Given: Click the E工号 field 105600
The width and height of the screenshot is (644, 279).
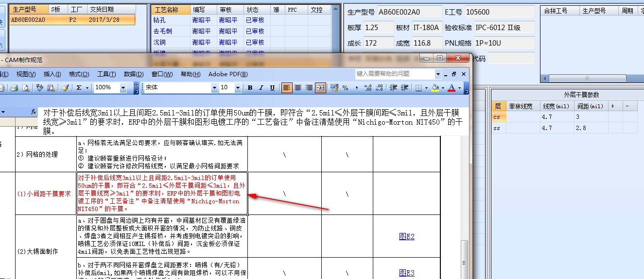Looking at the screenshot, I should pos(499,12).
